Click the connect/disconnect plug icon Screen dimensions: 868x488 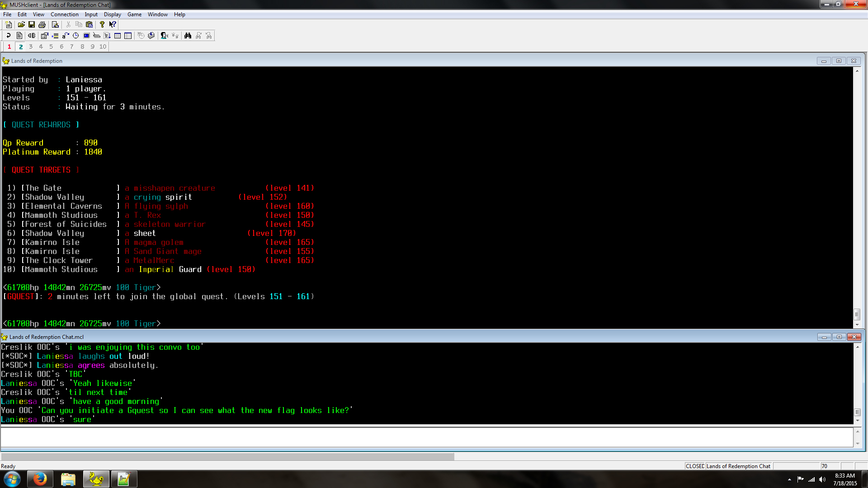(x=32, y=36)
